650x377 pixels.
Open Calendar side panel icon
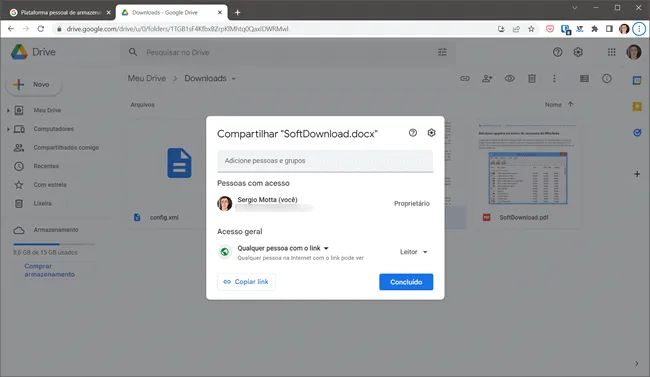tap(637, 80)
